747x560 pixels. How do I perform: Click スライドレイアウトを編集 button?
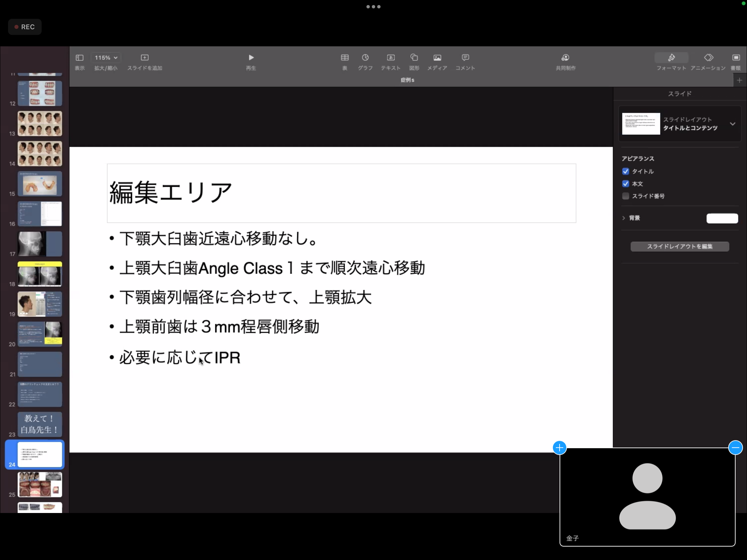click(x=679, y=246)
